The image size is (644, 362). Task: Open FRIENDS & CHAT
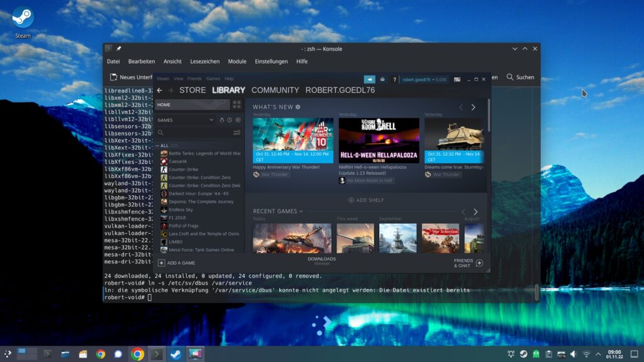[464, 263]
